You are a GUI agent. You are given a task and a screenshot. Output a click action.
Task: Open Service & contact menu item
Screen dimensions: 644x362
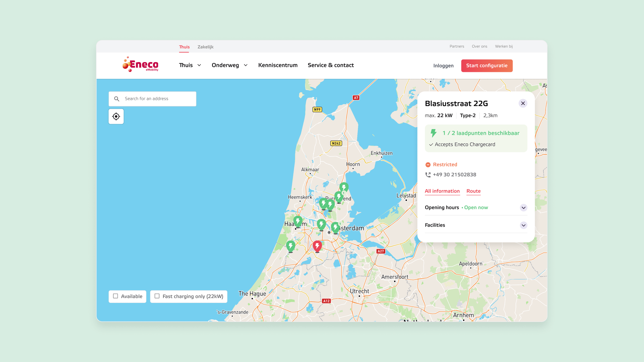click(331, 65)
